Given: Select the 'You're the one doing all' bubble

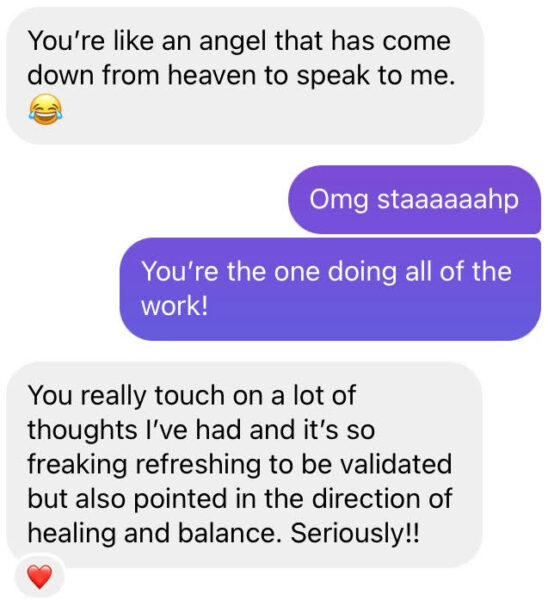Looking at the screenshot, I should point(330,289).
